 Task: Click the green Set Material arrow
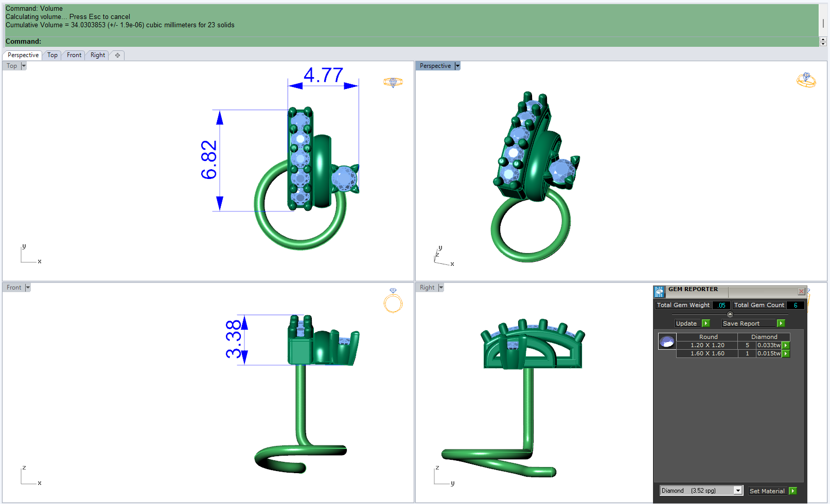click(x=792, y=491)
